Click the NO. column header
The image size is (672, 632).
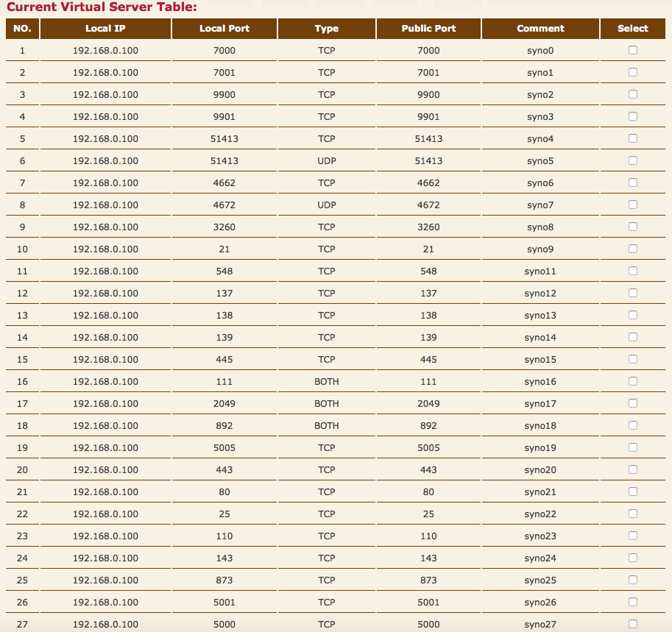22,29
